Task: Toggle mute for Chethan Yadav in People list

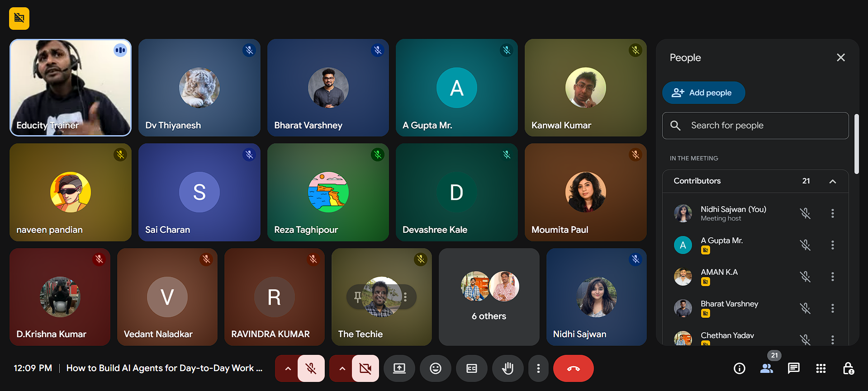Action: (x=805, y=339)
